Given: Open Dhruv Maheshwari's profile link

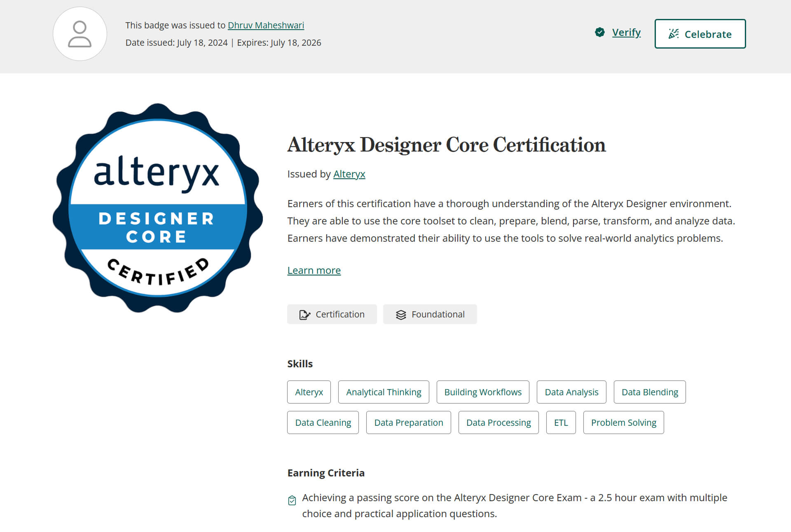Looking at the screenshot, I should 266,25.
